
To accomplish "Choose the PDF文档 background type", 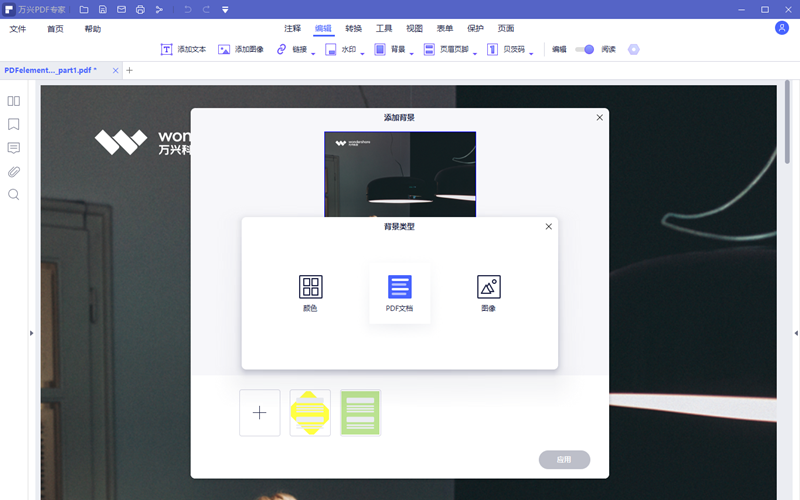I will (x=399, y=293).
